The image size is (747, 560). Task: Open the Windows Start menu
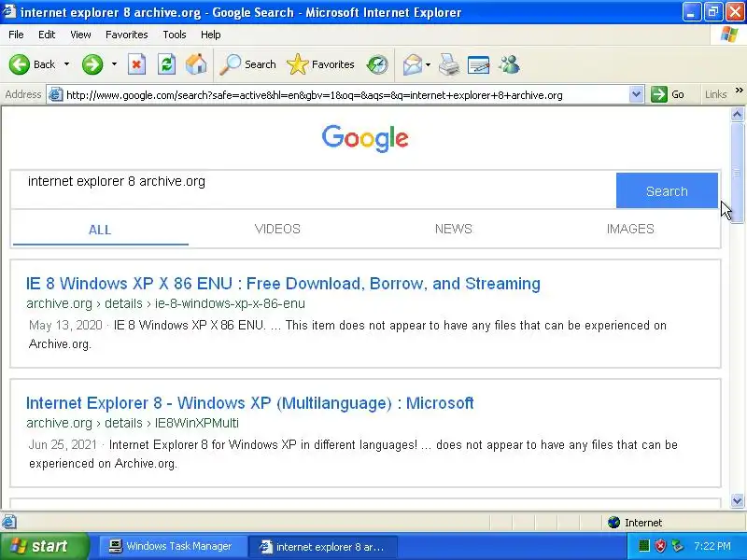coord(44,546)
